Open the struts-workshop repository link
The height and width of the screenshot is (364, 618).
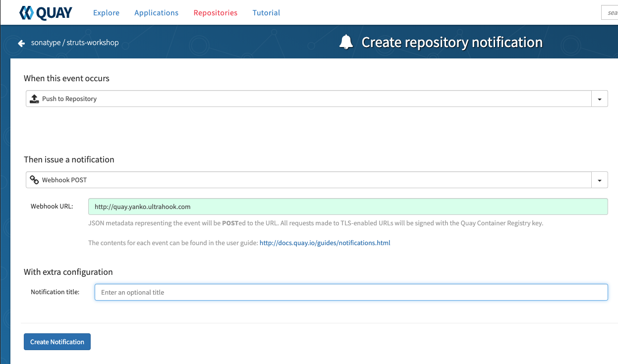[x=92, y=43]
